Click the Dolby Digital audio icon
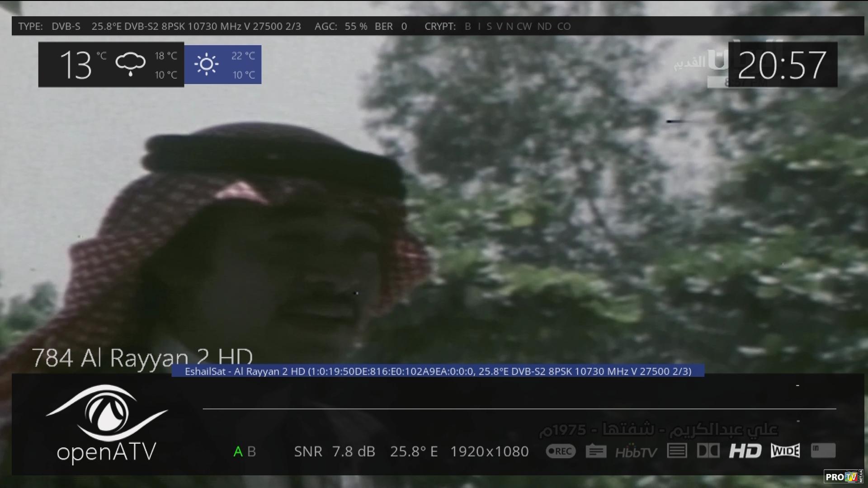868x488 pixels. pyautogui.click(x=708, y=450)
